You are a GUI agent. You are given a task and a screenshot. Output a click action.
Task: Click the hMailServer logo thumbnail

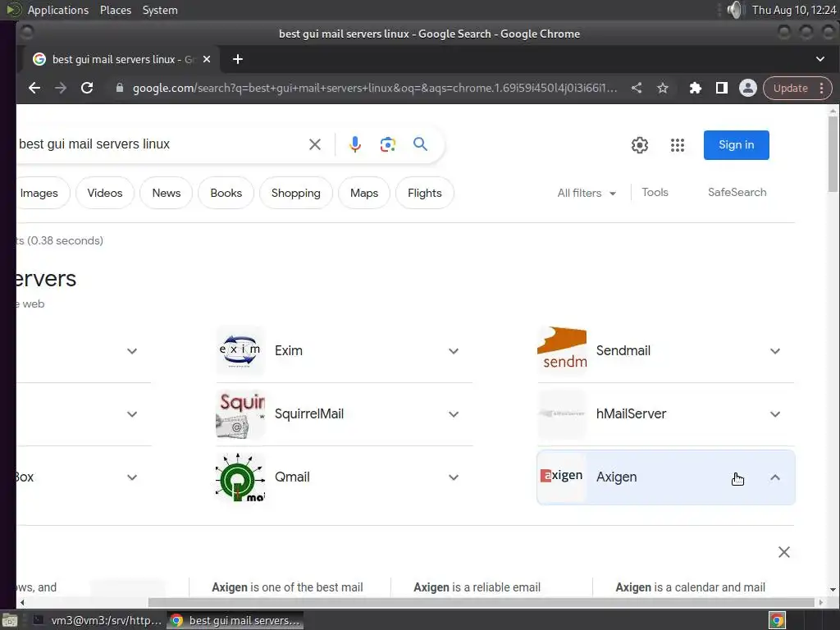(x=562, y=413)
